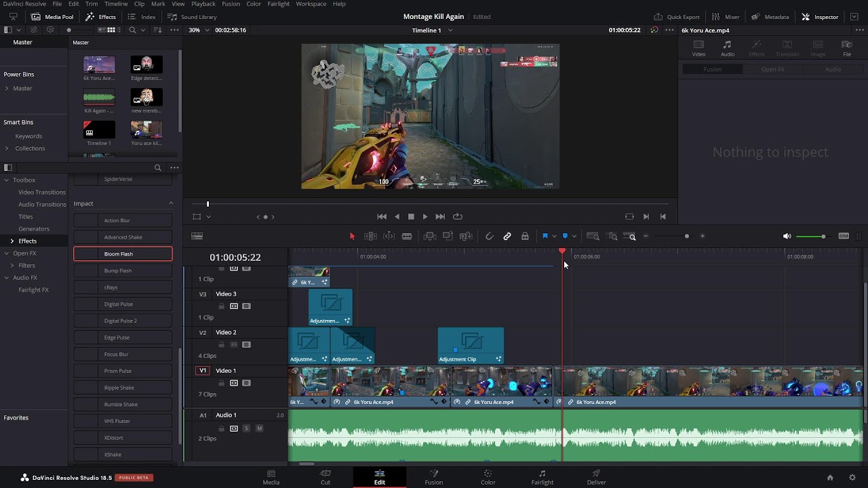
Task: Activate Trim Edit Mode tool
Action: pos(371,236)
